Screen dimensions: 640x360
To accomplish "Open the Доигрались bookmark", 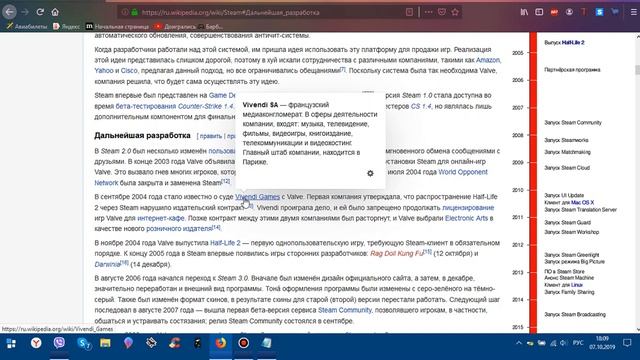I will [176, 27].
